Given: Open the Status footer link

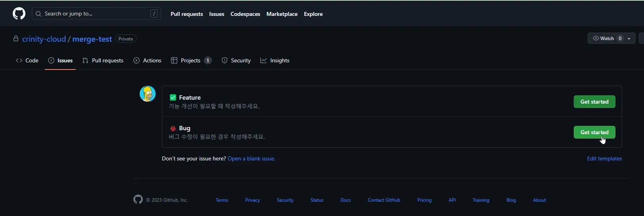Looking at the screenshot, I should click(x=317, y=200).
